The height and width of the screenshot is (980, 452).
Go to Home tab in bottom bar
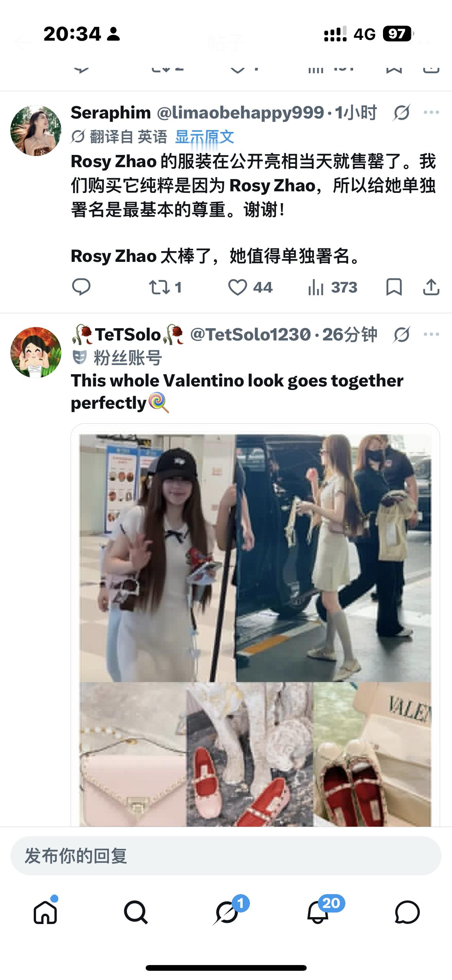[x=45, y=912]
